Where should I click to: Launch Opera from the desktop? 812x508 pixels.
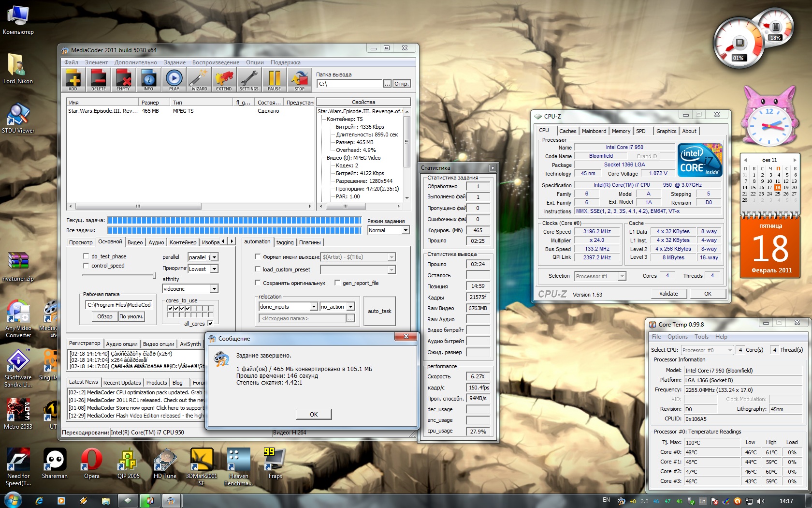coord(92,463)
